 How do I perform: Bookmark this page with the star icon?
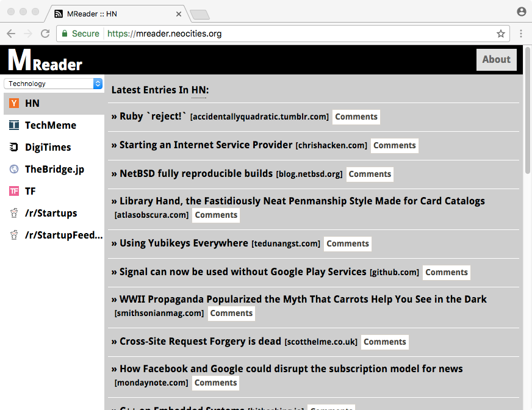[501, 34]
